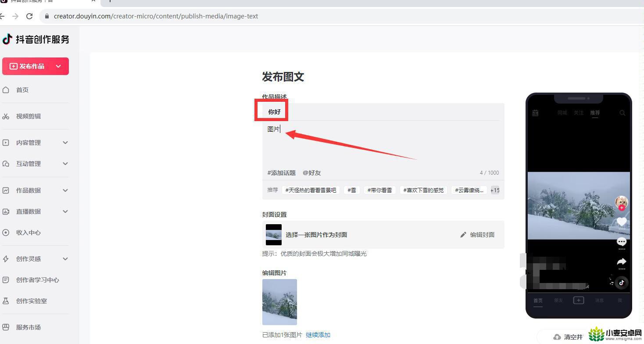Select the #雪 suggested tag
Image resolution: width=644 pixels, height=344 pixels.
coord(352,190)
